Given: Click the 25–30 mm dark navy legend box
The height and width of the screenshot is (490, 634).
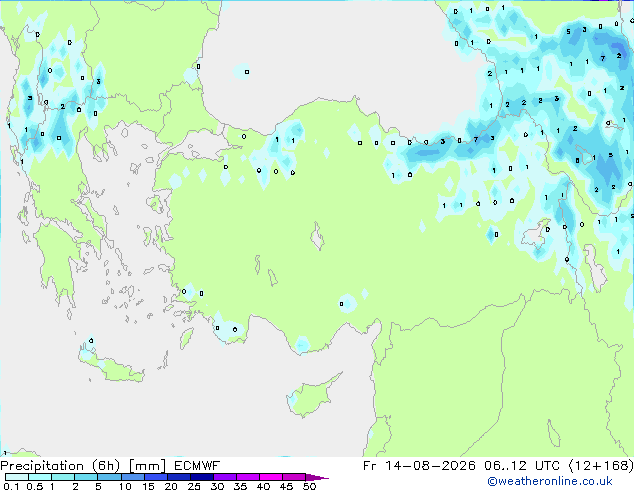Looking at the screenshot, I should pyautogui.click(x=202, y=477).
